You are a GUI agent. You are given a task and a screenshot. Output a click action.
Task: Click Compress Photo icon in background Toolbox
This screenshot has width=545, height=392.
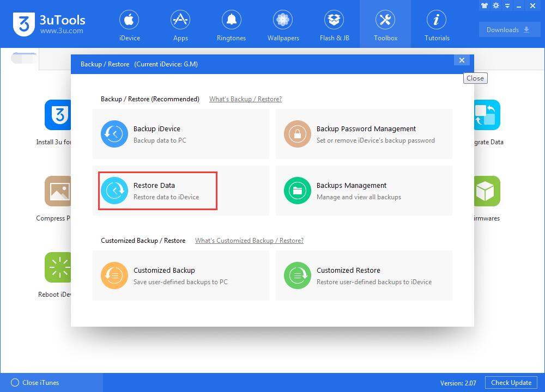[x=58, y=191]
